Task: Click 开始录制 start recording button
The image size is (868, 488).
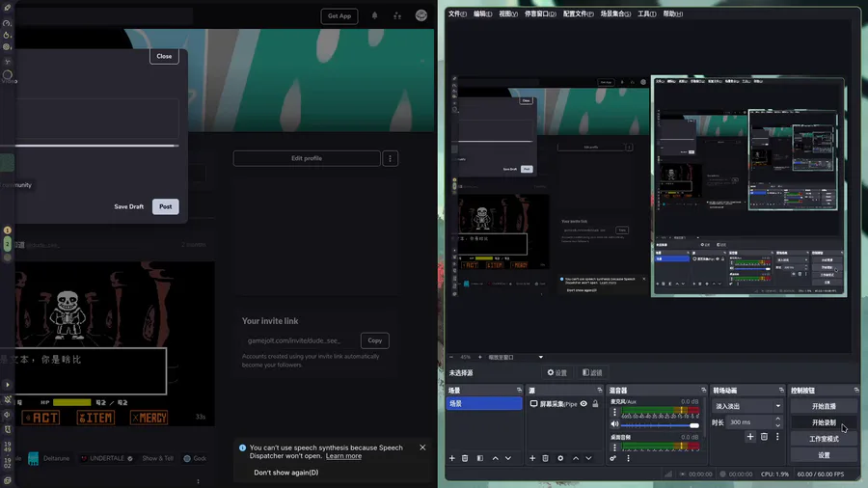Action: click(824, 422)
